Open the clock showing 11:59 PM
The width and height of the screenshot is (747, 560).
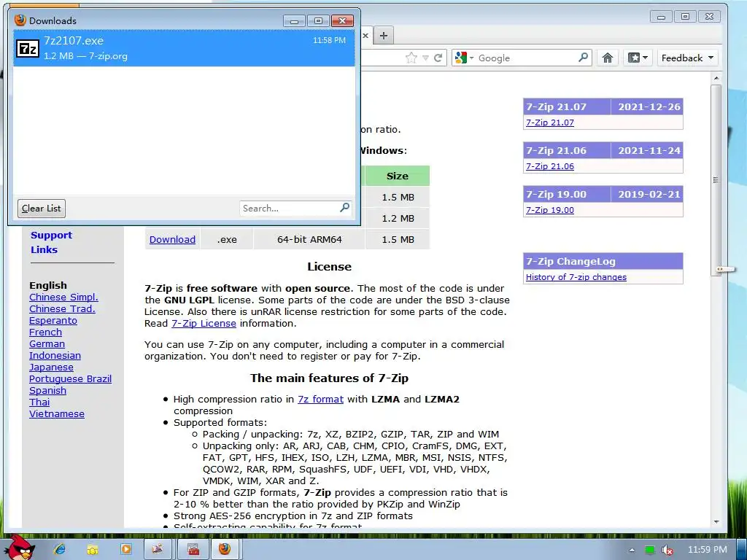coord(708,550)
